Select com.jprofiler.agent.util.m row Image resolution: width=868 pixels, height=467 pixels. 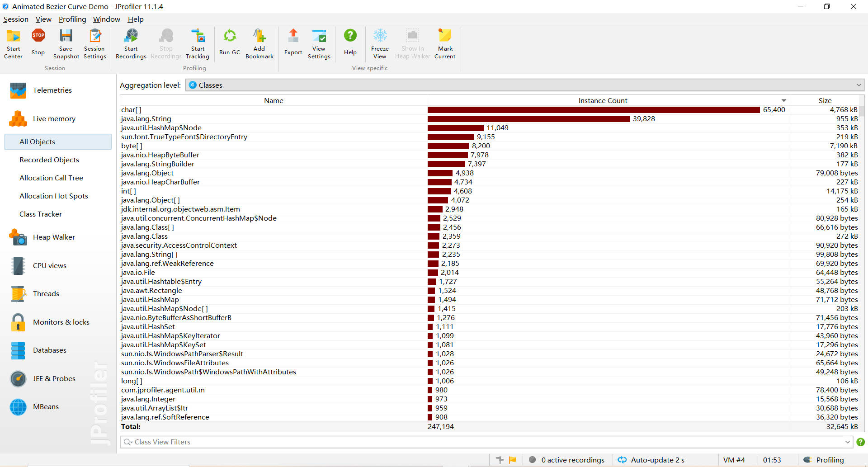[490, 390]
